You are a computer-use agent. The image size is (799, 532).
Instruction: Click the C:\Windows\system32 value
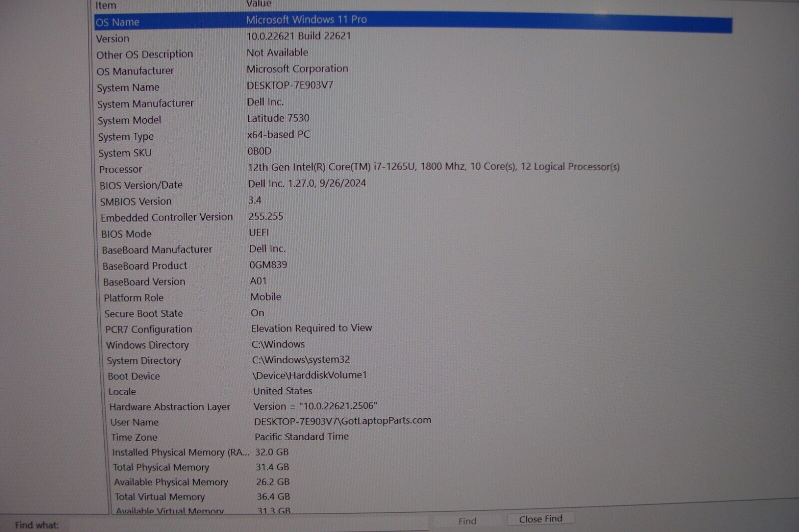[x=301, y=360]
